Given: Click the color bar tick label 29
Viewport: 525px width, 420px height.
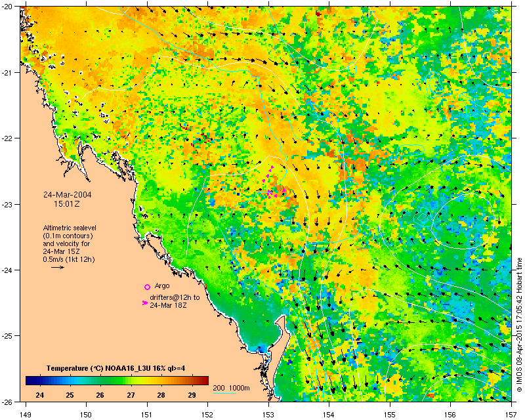Looking at the screenshot, I should coord(192,395).
